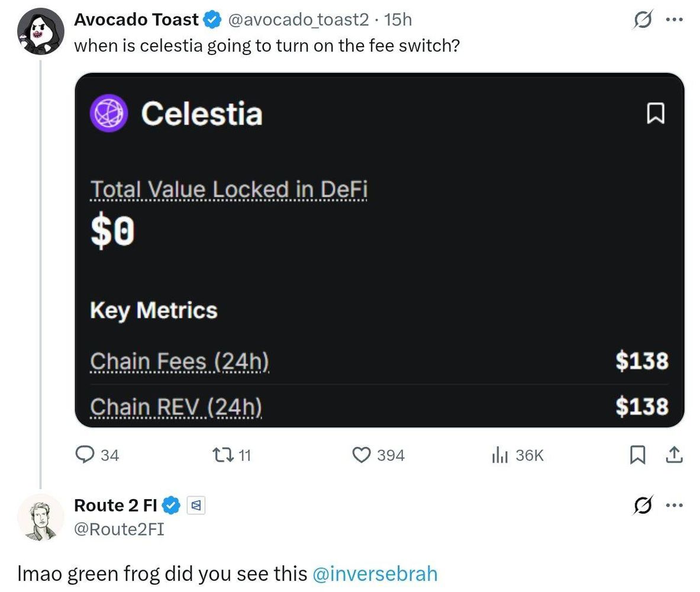Open Grok analysis on Route 2 FI's reply
The height and width of the screenshot is (592, 700).
click(645, 505)
